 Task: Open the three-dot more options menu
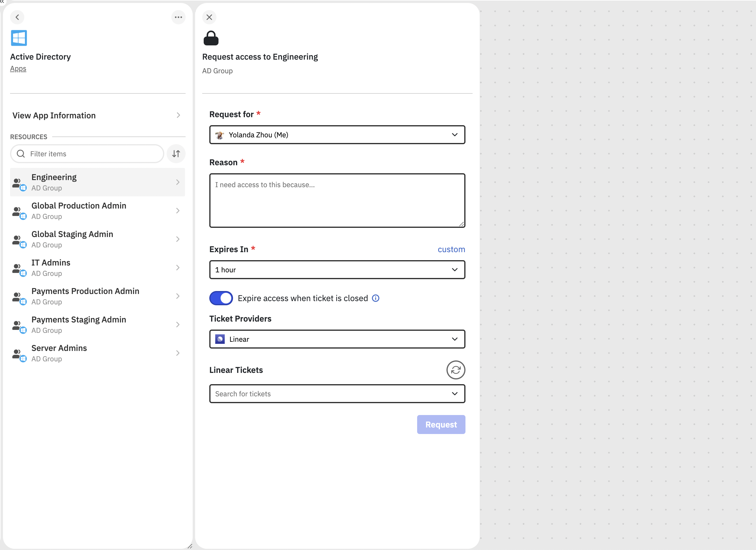(x=178, y=17)
